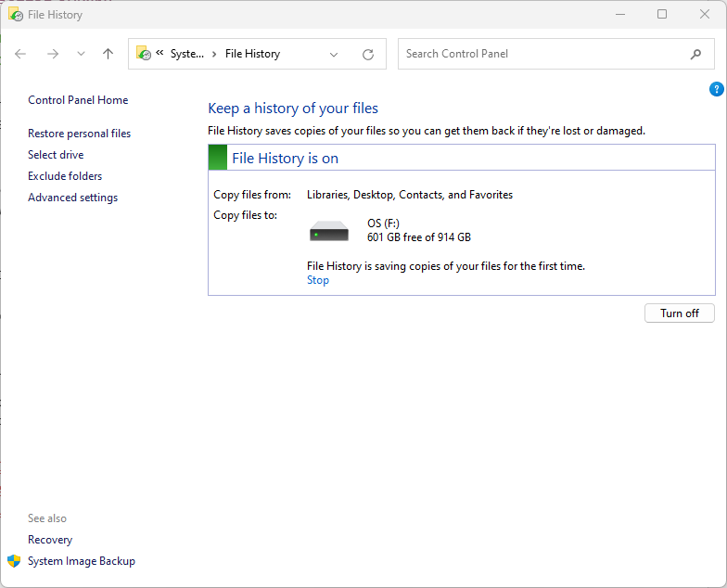Refresh the File History page
The height and width of the screenshot is (588, 727).
(368, 54)
